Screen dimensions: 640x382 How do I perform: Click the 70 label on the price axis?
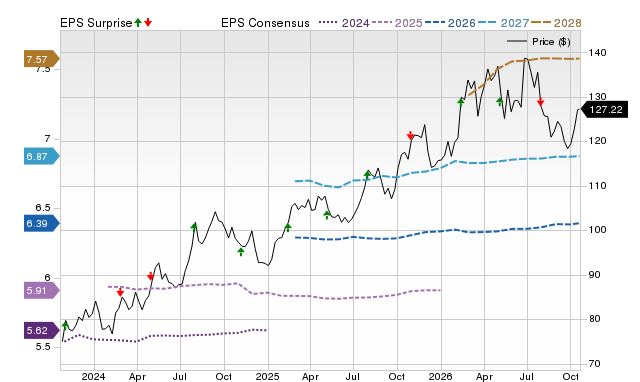595,363
